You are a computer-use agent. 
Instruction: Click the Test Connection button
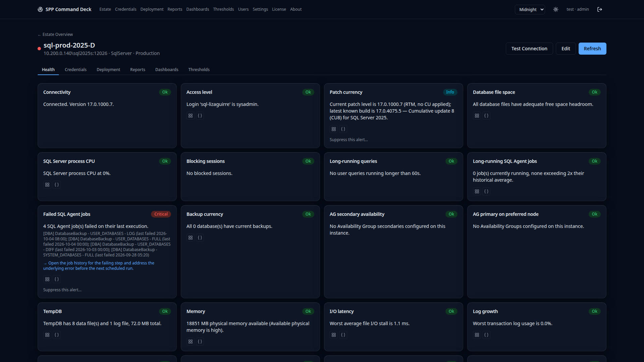[x=529, y=49]
